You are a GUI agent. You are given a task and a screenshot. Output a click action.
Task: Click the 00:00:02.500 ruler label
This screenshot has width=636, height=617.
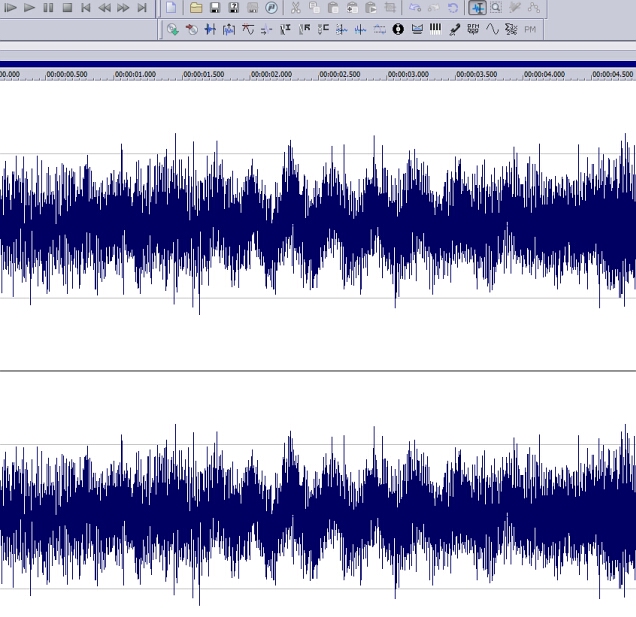point(340,74)
